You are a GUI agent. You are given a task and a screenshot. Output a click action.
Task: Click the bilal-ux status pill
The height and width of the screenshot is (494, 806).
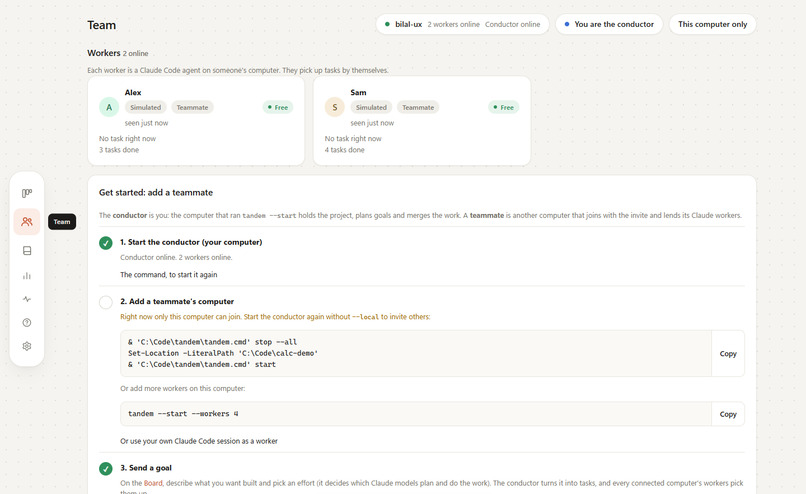click(462, 24)
